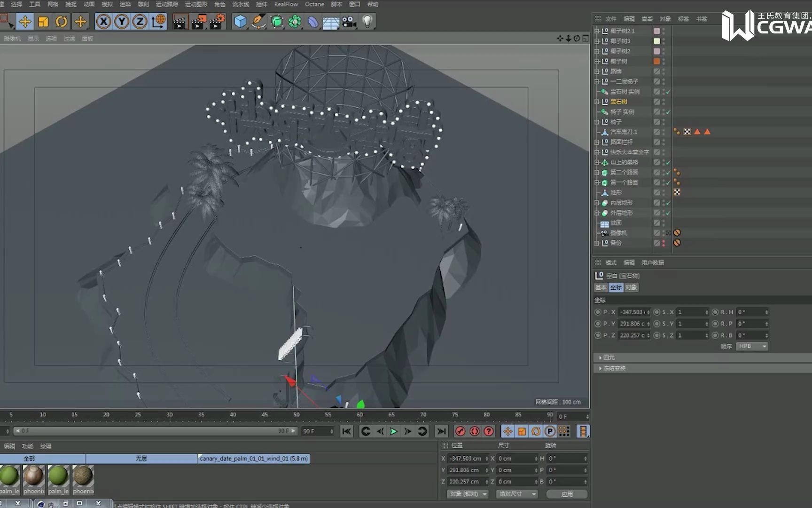This screenshot has width=812, height=508.
Task: Add a camera from the toolbar
Action: click(349, 22)
